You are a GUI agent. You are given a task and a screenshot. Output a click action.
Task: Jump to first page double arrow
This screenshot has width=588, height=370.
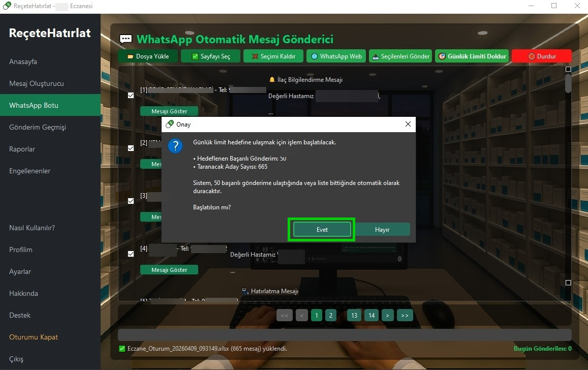coord(284,316)
